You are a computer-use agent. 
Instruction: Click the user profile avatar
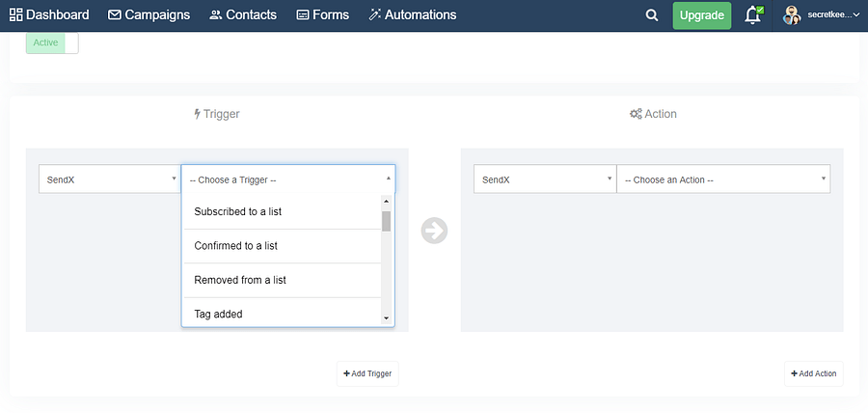[792, 15]
